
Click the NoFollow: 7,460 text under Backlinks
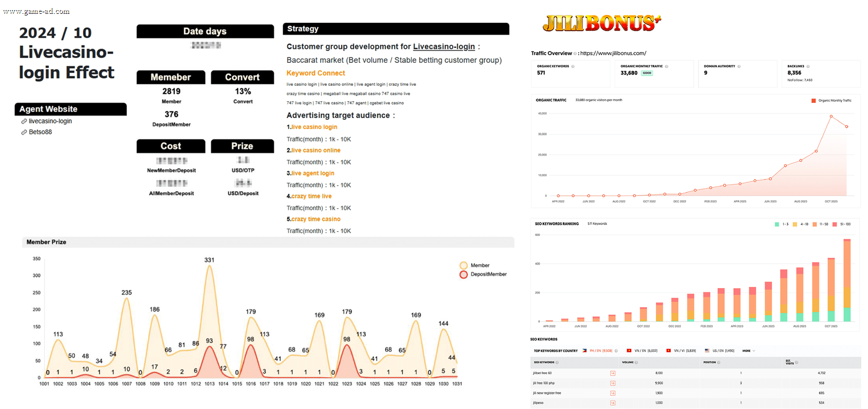(x=800, y=80)
